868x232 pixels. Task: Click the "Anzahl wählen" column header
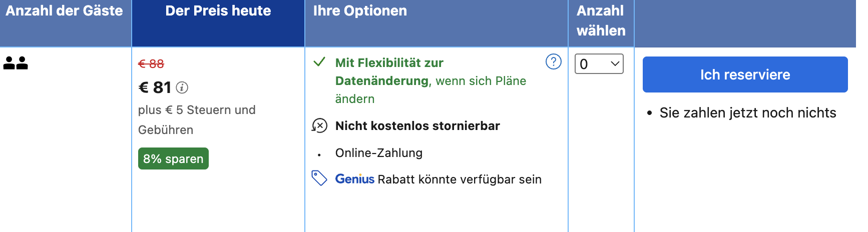[x=601, y=20]
